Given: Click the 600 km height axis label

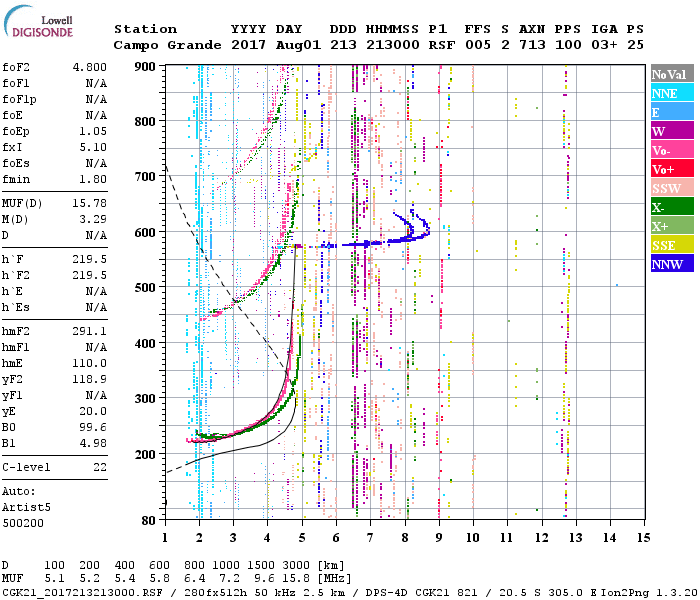Looking at the screenshot, I should 145,233.
